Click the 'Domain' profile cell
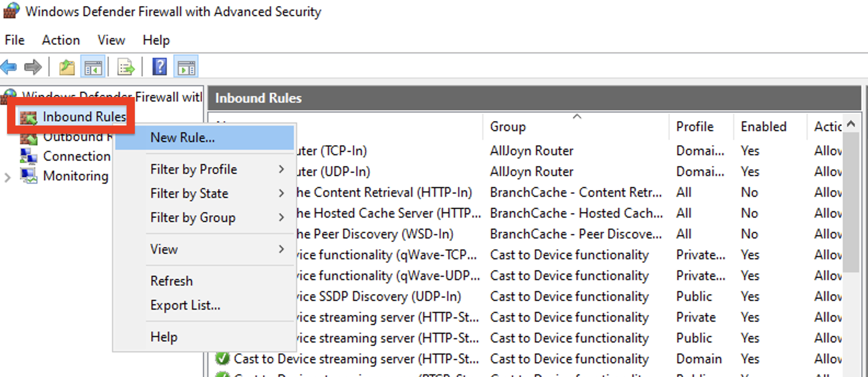 tap(699, 359)
